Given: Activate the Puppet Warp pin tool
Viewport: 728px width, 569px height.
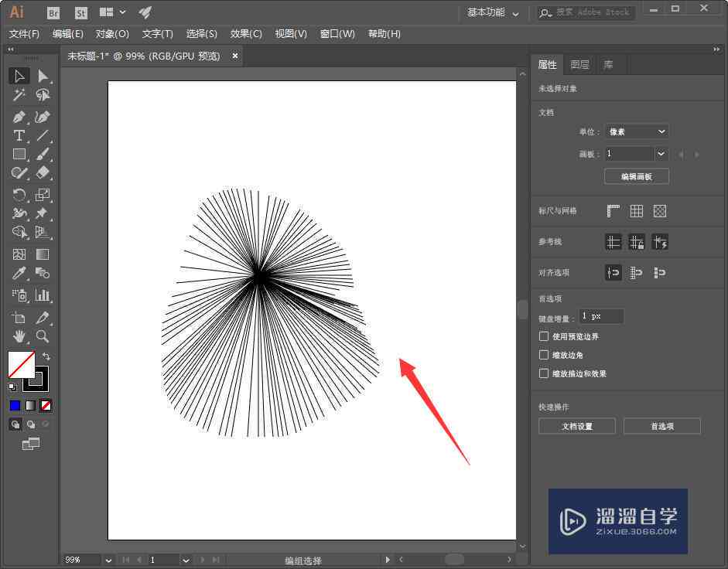Looking at the screenshot, I should 43,213.
